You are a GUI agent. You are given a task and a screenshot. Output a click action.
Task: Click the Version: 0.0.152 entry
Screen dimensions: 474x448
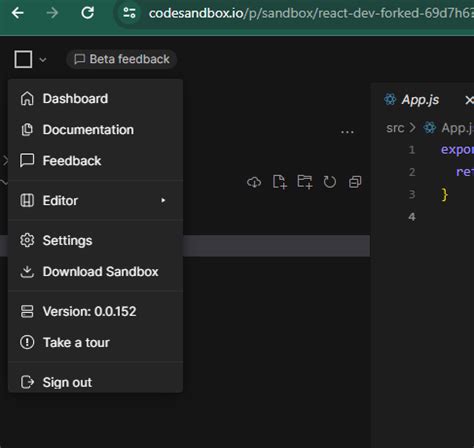pos(95,311)
